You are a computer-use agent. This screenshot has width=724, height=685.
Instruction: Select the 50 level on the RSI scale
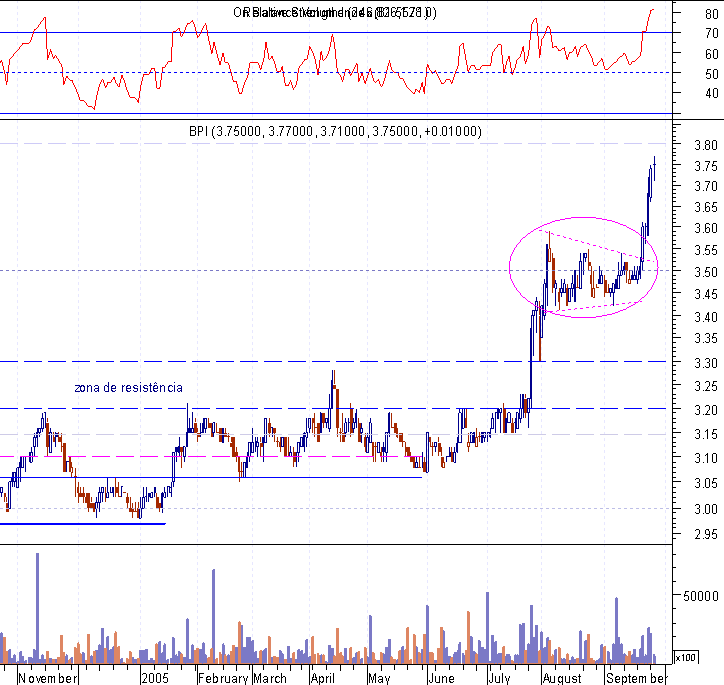coord(712,74)
